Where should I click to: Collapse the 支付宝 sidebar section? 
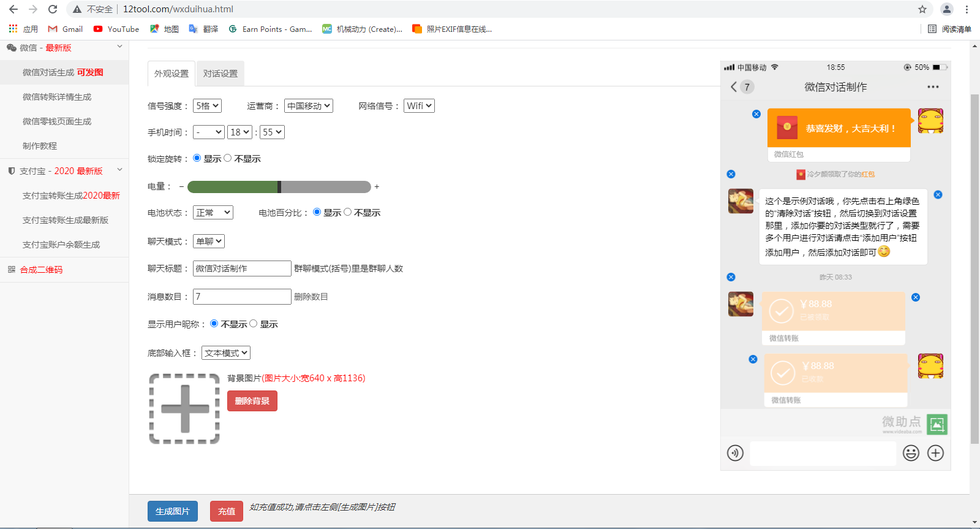click(120, 170)
